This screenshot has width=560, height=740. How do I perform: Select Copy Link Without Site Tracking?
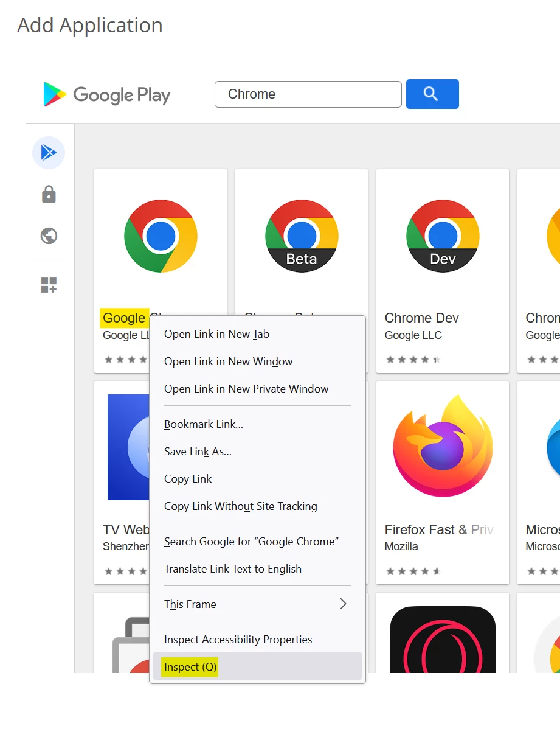tap(257, 506)
